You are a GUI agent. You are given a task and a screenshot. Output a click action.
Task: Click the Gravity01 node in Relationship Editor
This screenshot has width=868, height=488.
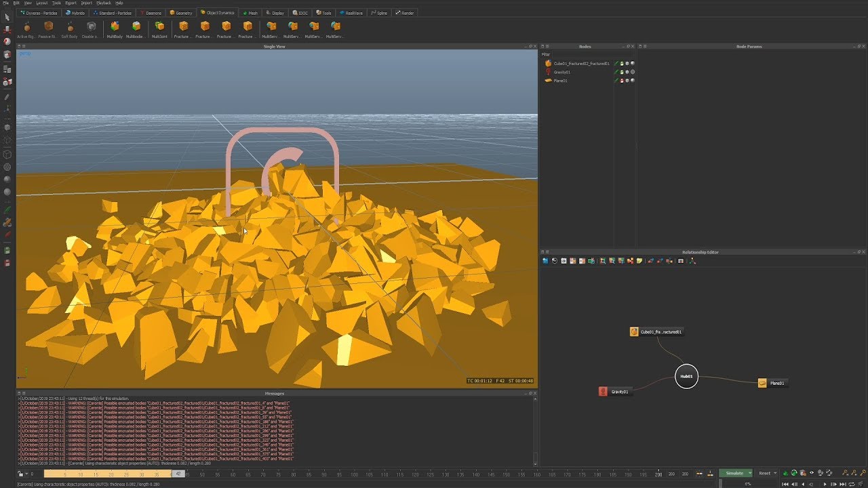pyautogui.click(x=614, y=392)
